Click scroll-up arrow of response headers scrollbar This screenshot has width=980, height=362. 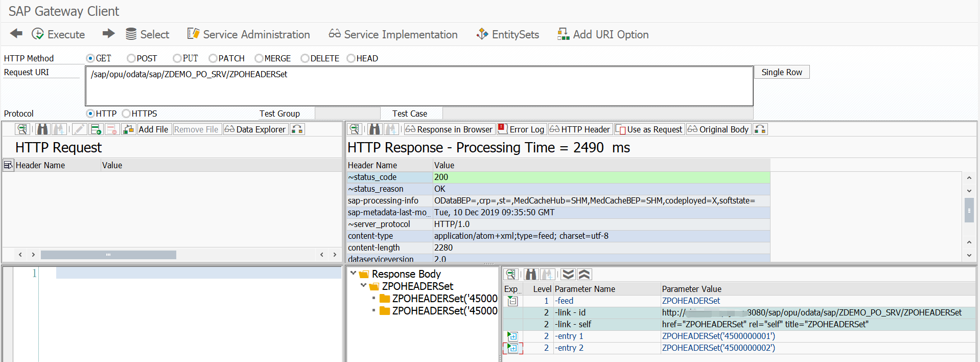(969, 178)
